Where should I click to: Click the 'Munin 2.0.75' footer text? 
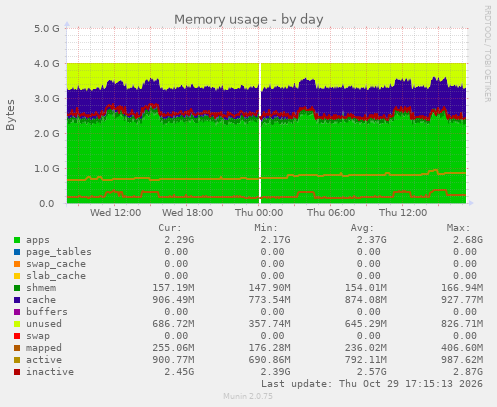(x=248, y=396)
